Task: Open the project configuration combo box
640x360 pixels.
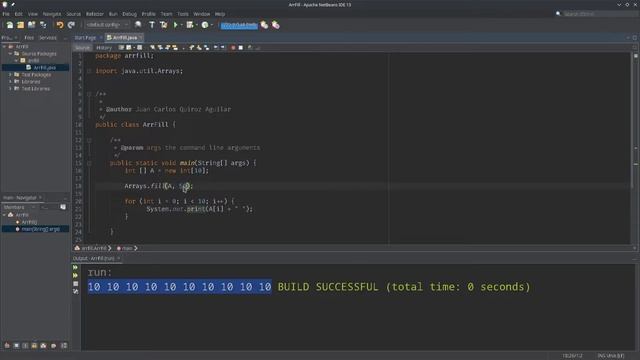Action: (107, 25)
